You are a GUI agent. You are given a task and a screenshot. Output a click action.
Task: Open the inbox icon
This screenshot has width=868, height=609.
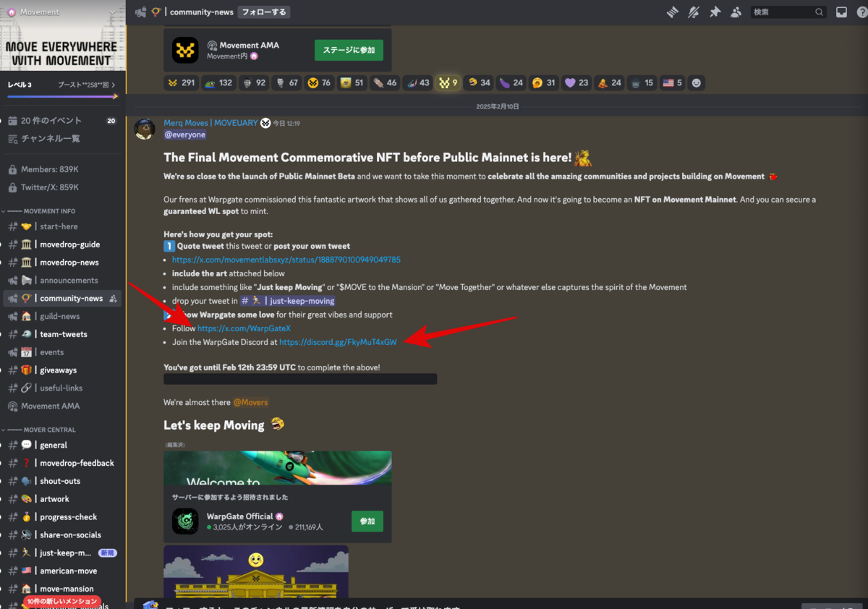tap(841, 12)
